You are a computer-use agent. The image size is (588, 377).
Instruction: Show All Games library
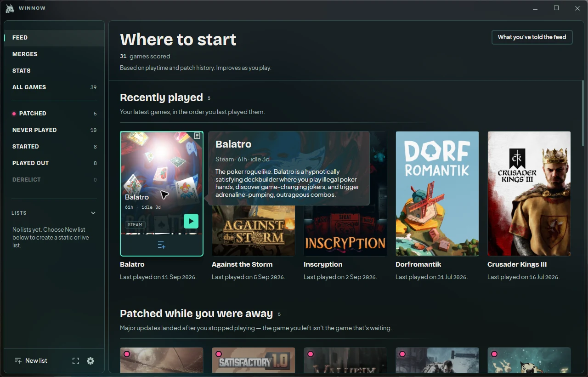[54, 87]
